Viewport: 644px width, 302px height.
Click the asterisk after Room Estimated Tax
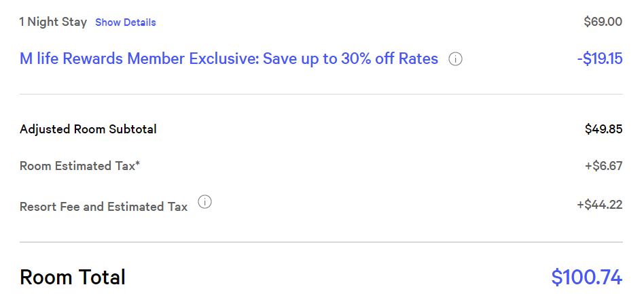coord(138,164)
